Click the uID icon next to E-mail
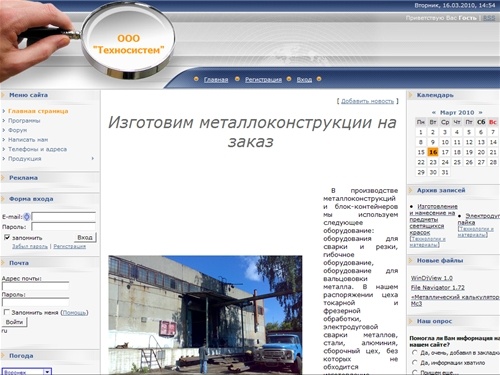This screenshot has width=500, height=375. coord(27,217)
